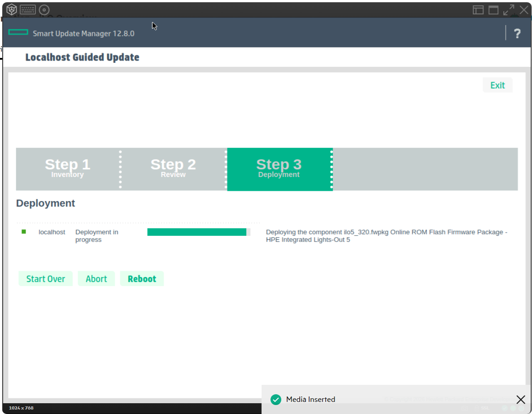Viewport: 532px width, 414px height.
Task: Maximize the remote console window
Action: pyautogui.click(x=493, y=10)
